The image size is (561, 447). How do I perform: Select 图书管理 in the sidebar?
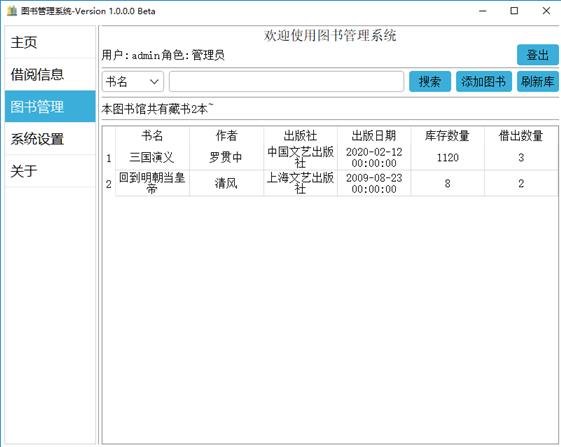pos(50,106)
